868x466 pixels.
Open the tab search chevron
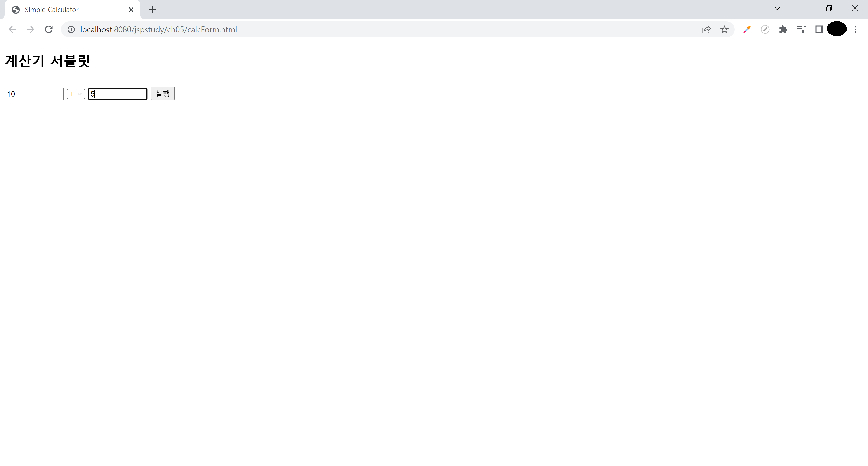point(777,8)
